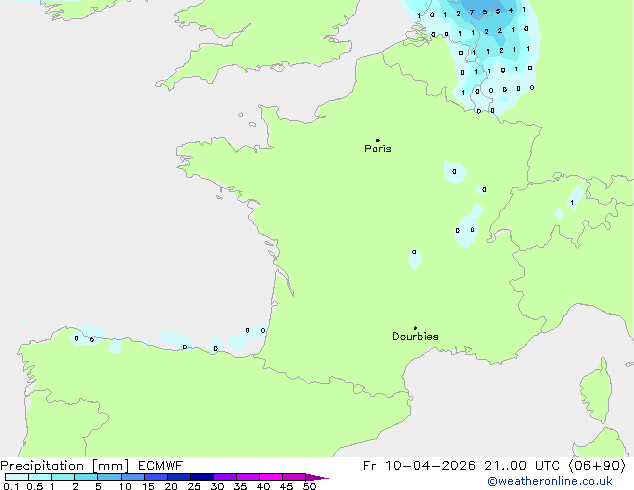Click the 7 mm precipitation value
The height and width of the screenshot is (490, 634).
pos(471,13)
